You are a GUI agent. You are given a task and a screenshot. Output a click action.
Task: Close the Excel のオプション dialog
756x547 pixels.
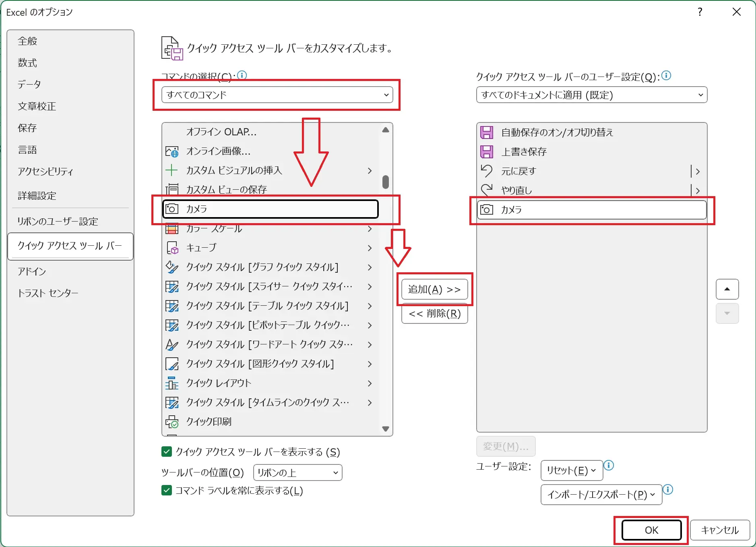point(737,12)
